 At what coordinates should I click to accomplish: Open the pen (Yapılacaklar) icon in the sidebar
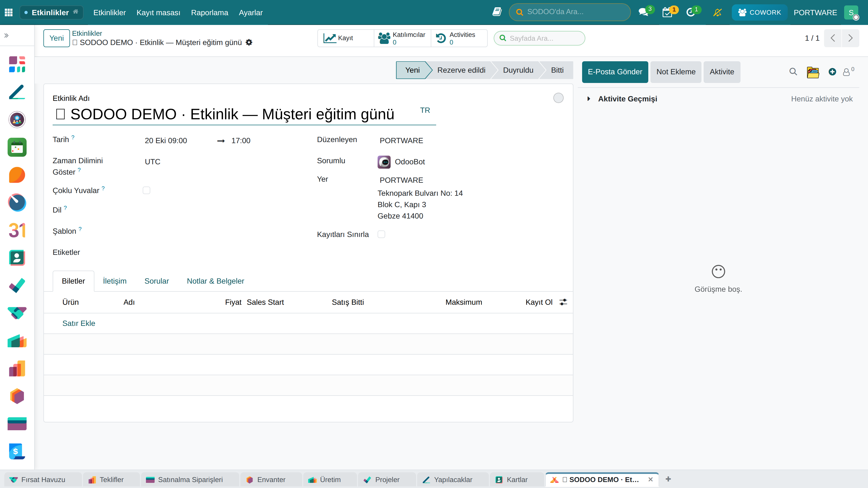[x=17, y=92]
